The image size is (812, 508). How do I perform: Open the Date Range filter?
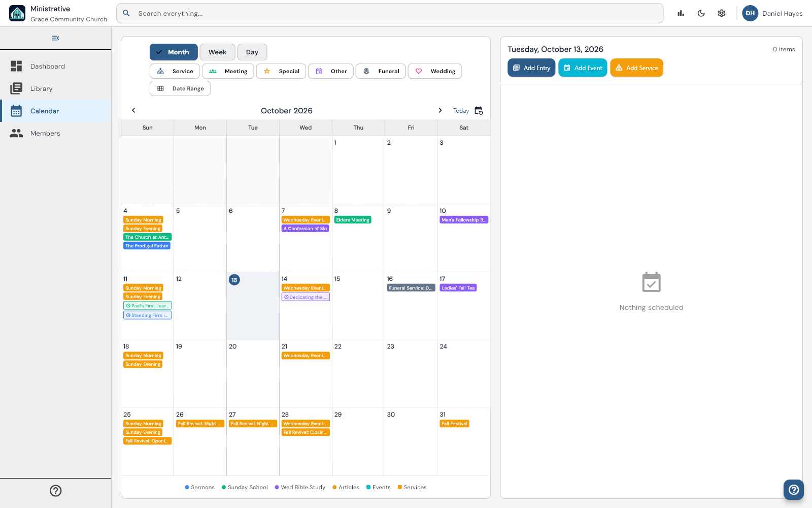[x=180, y=88]
